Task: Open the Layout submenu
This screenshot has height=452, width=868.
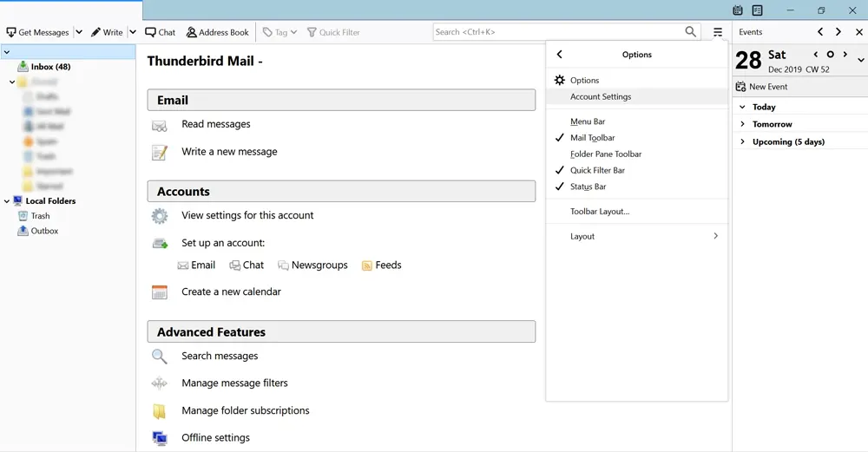Action: pyautogui.click(x=636, y=236)
